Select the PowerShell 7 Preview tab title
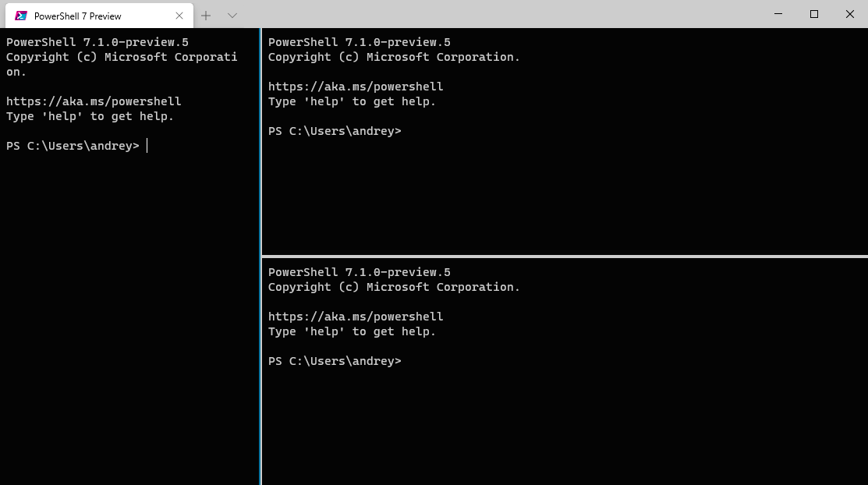 point(77,16)
